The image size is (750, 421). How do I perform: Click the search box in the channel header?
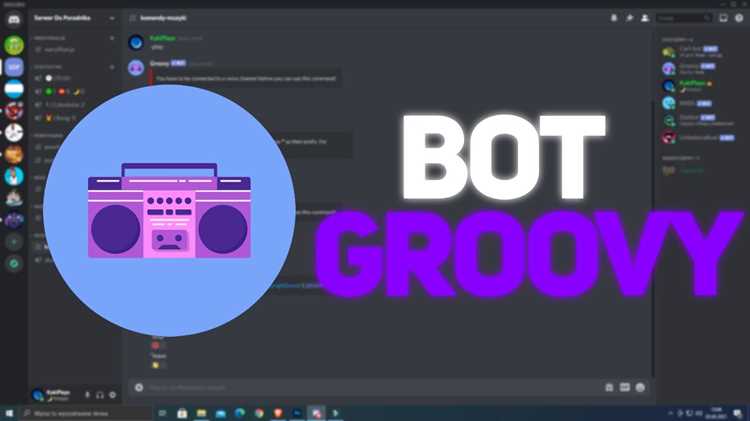(684, 18)
